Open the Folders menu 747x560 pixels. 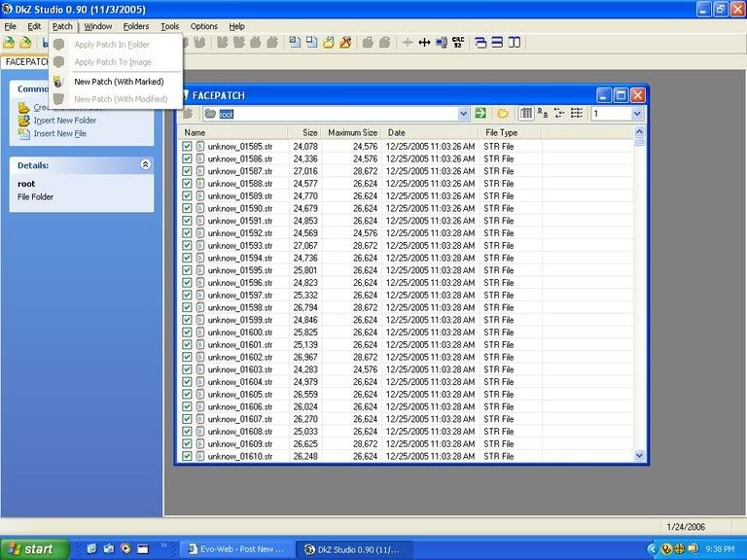click(x=136, y=26)
